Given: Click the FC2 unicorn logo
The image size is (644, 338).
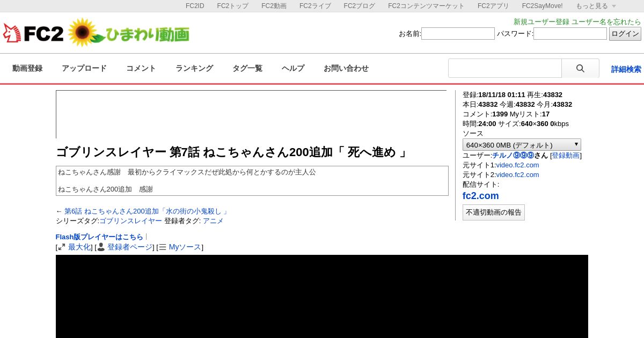Looking at the screenshot, I should 33,33.
